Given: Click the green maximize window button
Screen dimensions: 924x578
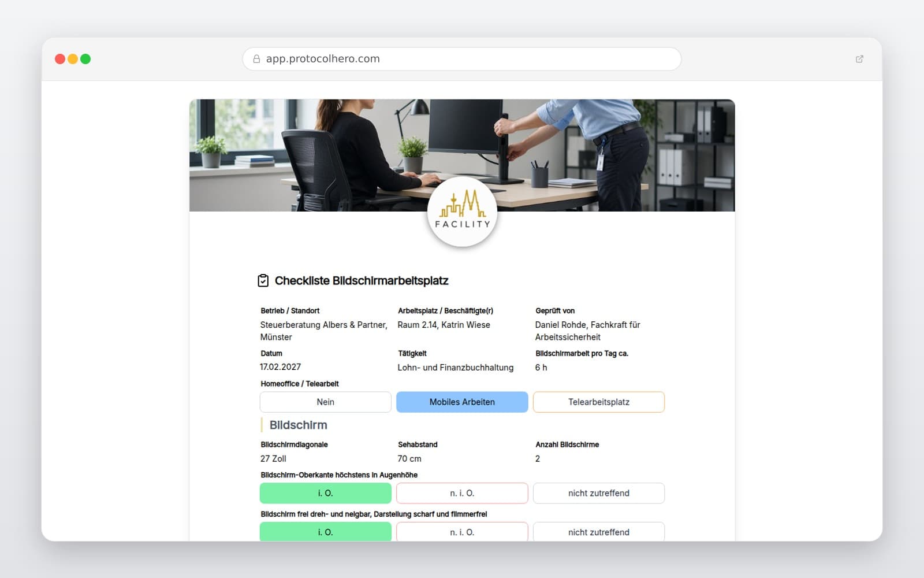Looking at the screenshot, I should pos(85,59).
